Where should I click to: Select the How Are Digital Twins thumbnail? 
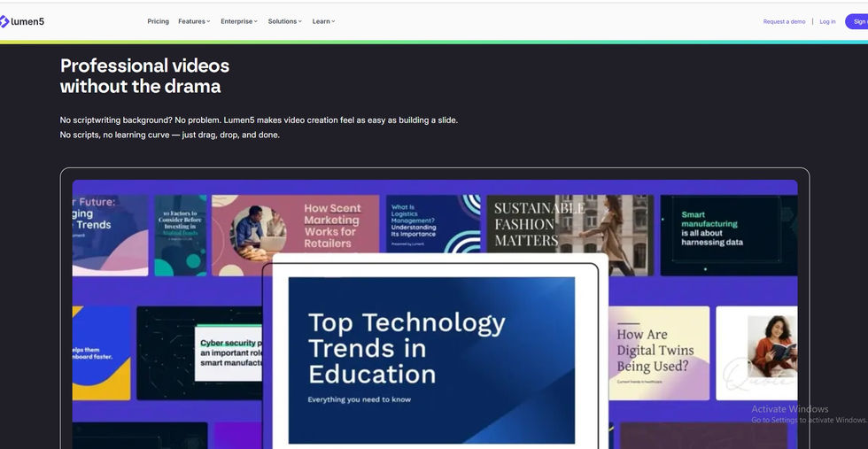(659, 352)
